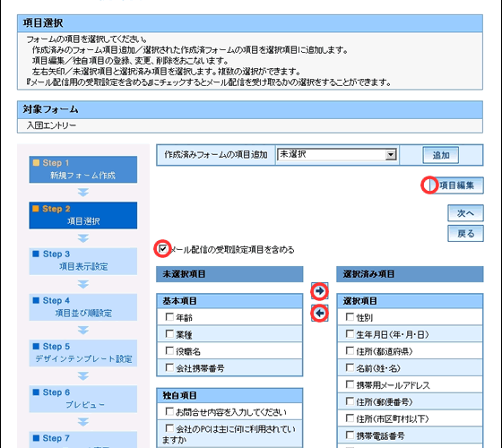
Task: Select Step 3 項目表示設定
Action: pos(83,261)
